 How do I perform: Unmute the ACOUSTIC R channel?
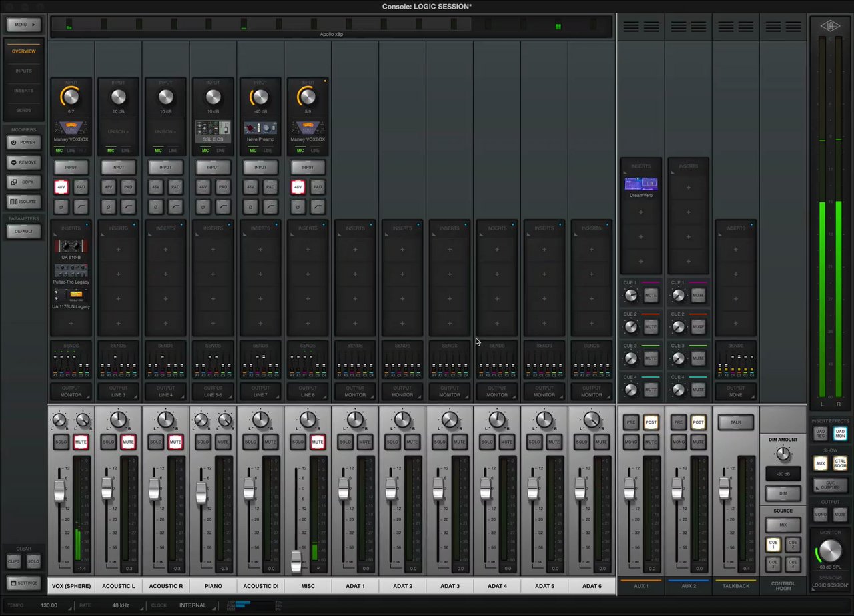click(175, 442)
